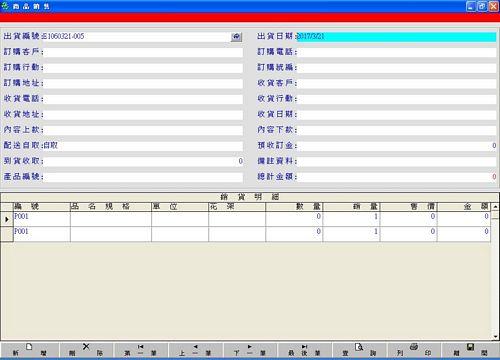Click into the 訂購客戶 input field
Viewport: 500px width, 360px height.
(143, 52)
